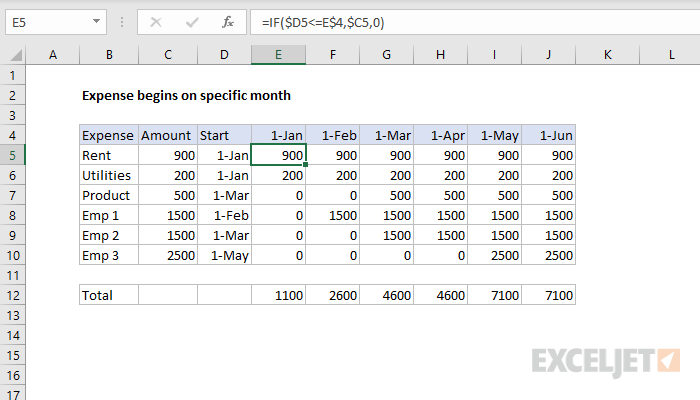This screenshot has width=700, height=400.
Task: Click the 'Start' header cell
Action: coord(224,135)
